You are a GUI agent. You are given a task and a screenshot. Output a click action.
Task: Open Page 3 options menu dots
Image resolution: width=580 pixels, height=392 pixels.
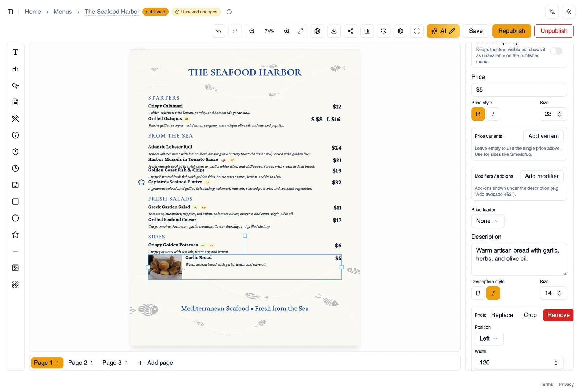[126, 363]
